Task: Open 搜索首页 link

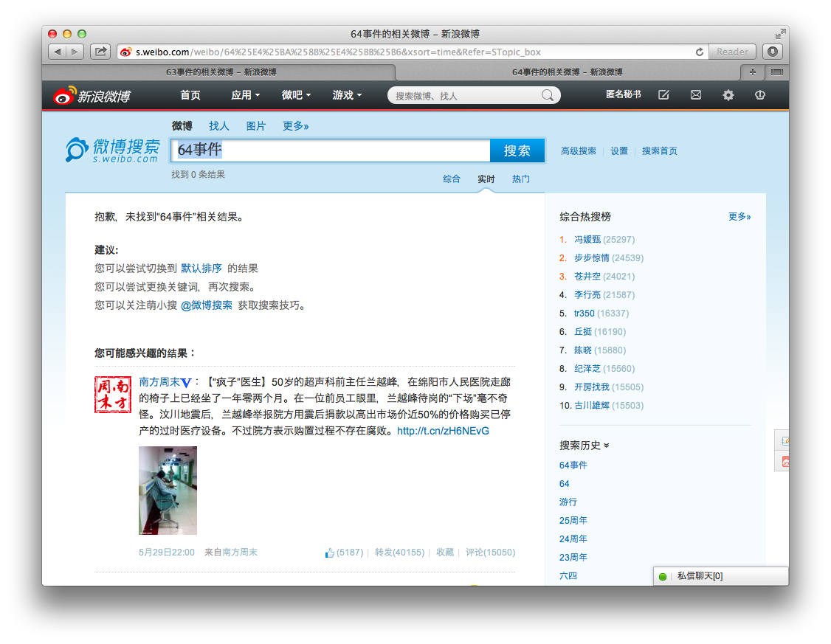Action: [x=660, y=151]
